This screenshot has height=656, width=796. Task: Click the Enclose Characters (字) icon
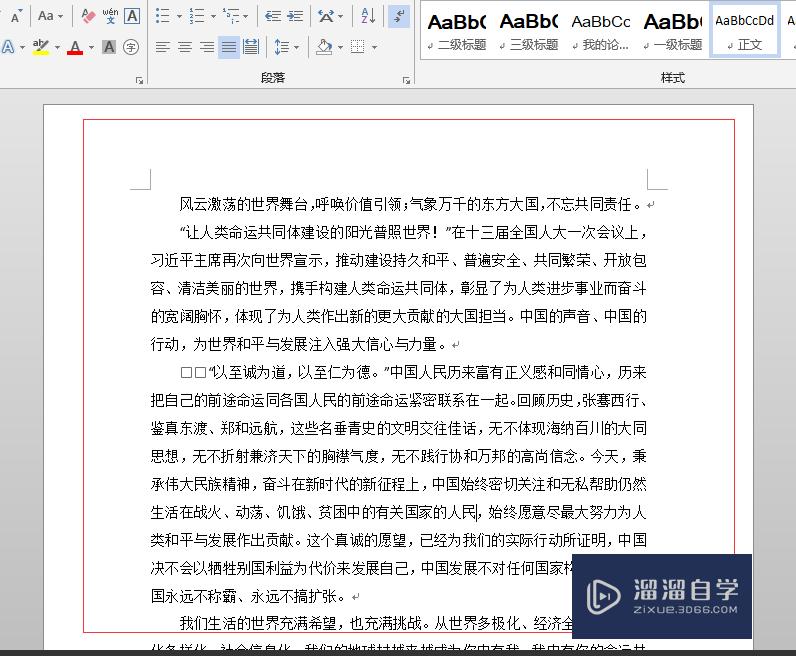click(x=131, y=47)
